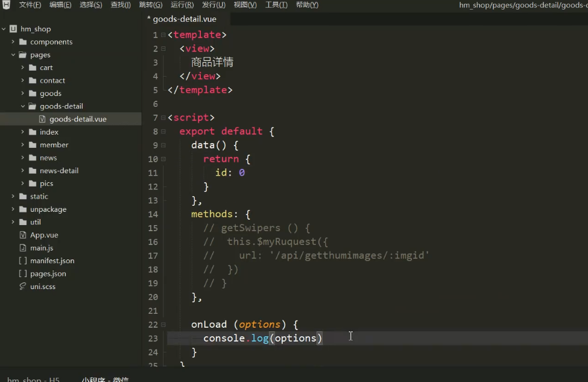588x382 pixels.
Task: Fold export default block at line 8
Action: 163,132
